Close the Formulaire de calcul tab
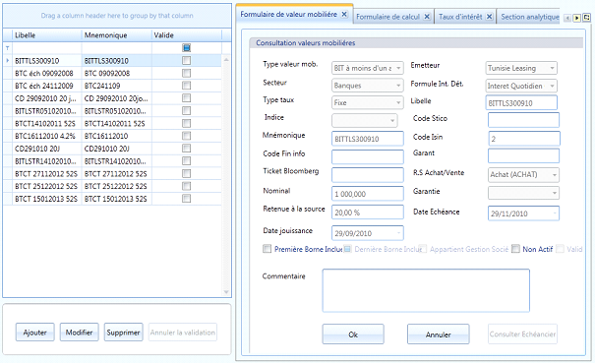The width and height of the screenshot is (596, 364). pos(427,17)
